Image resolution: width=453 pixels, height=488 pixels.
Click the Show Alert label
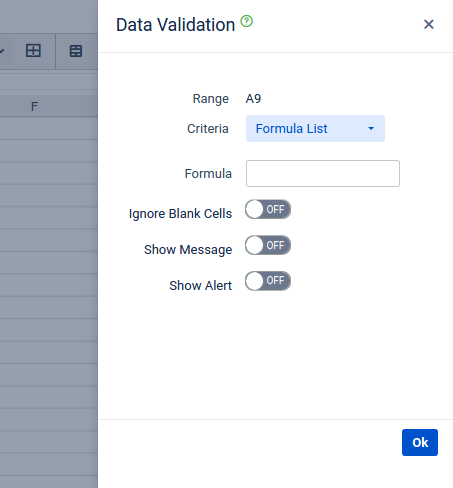point(200,285)
